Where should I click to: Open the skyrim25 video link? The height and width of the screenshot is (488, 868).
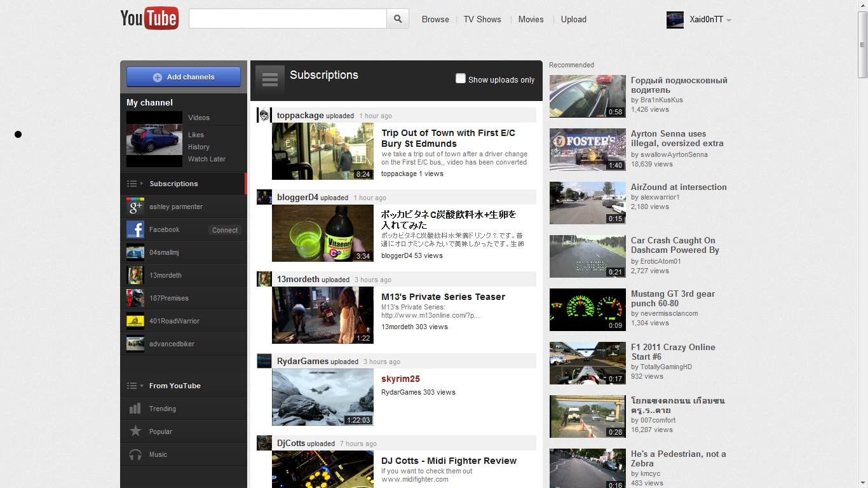(400, 379)
